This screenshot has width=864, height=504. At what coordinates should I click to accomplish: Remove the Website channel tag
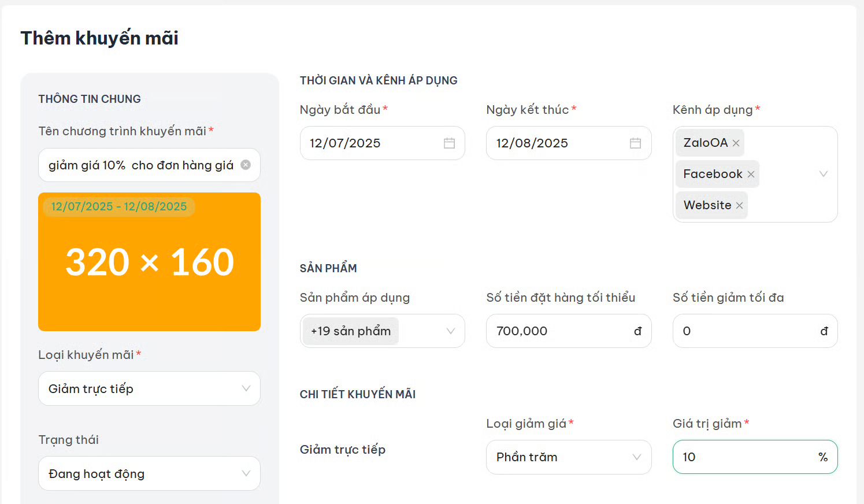(739, 206)
